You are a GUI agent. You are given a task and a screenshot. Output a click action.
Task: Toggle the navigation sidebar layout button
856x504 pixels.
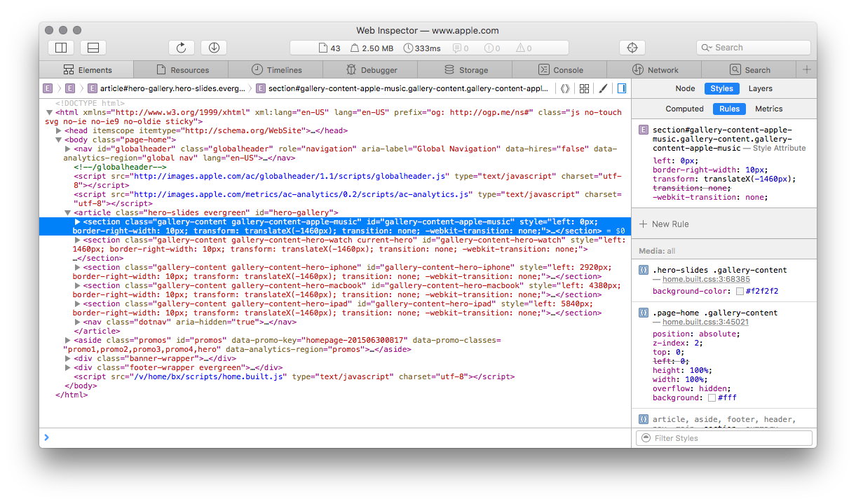point(61,48)
